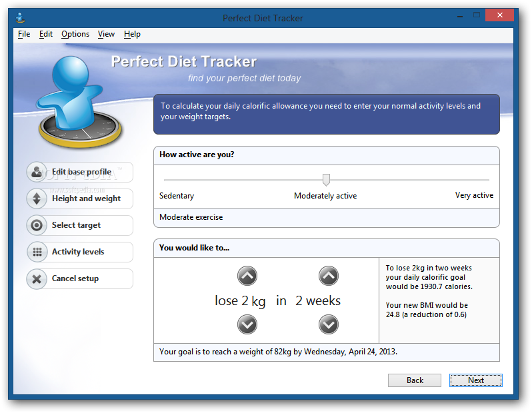The height and width of the screenshot is (413, 532).
Task: Click the 'You would like to...' heading
Action: pyautogui.click(x=194, y=248)
